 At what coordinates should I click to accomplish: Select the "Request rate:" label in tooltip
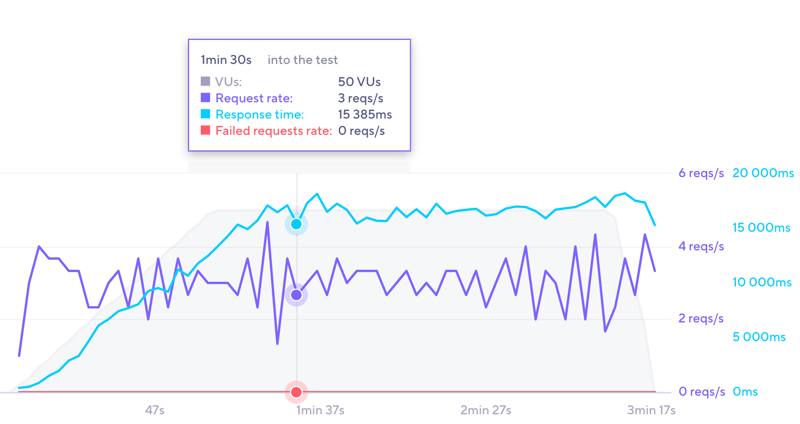point(254,98)
